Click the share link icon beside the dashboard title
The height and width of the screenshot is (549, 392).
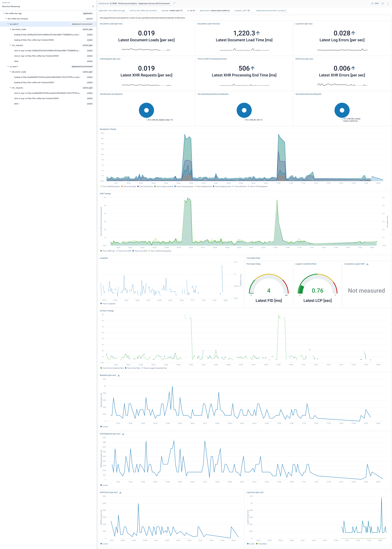tap(174, 3)
